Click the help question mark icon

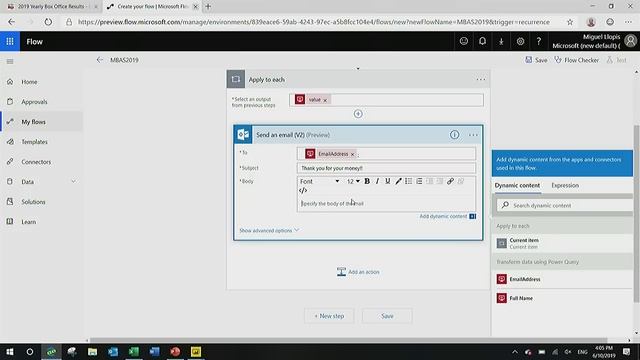pos(539,41)
